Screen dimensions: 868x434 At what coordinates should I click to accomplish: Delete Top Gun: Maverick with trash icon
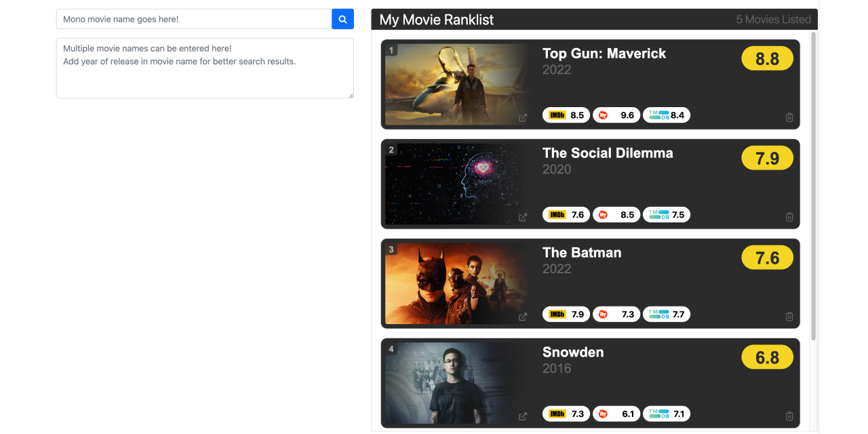789,117
